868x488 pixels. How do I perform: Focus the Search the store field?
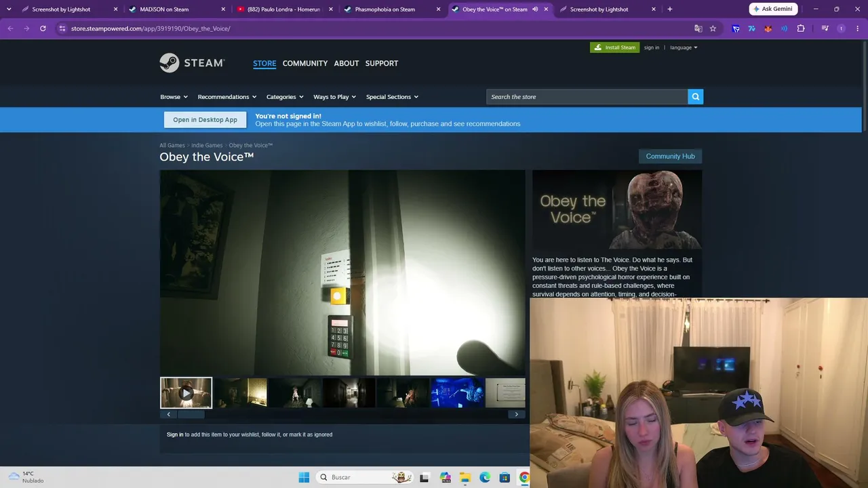click(x=587, y=97)
